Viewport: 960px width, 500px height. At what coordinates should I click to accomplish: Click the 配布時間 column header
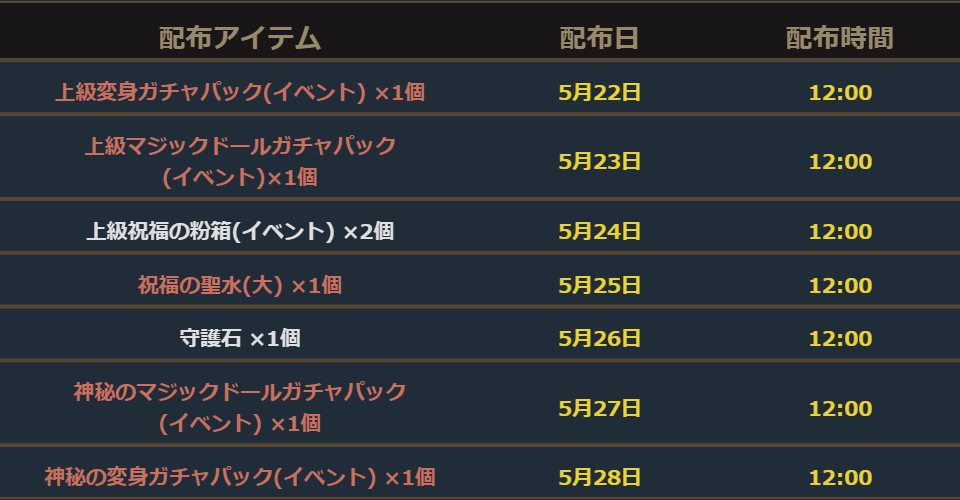tap(839, 39)
